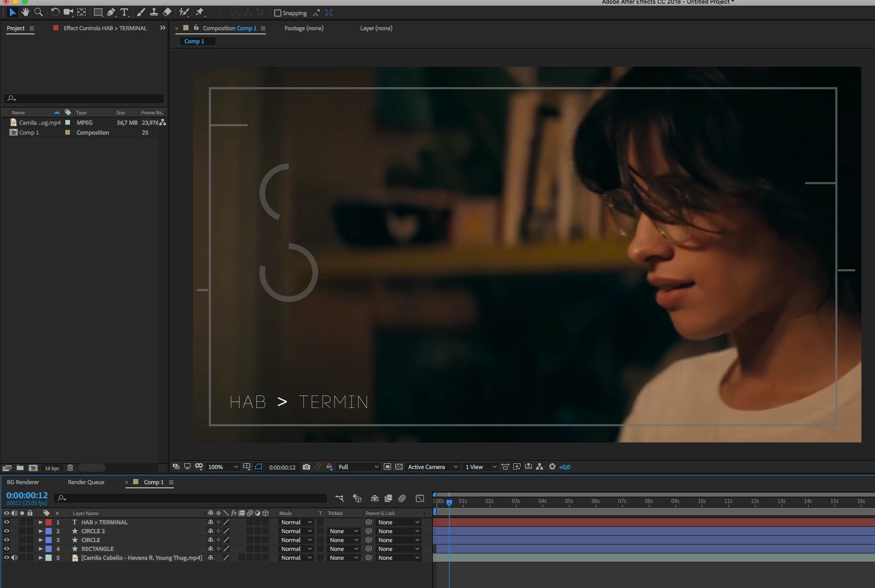Expand the CIRCLE 2 layer properties
Image resolution: width=875 pixels, height=588 pixels.
pyautogui.click(x=41, y=531)
